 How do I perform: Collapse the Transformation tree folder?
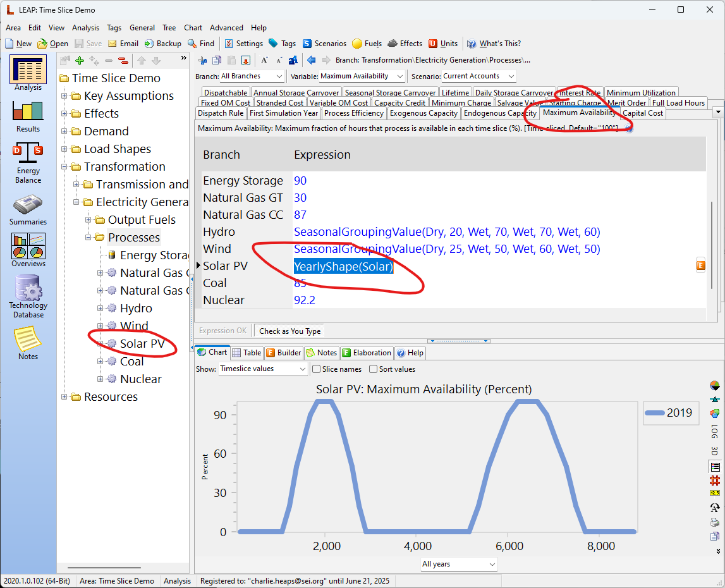click(x=64, y=166)
